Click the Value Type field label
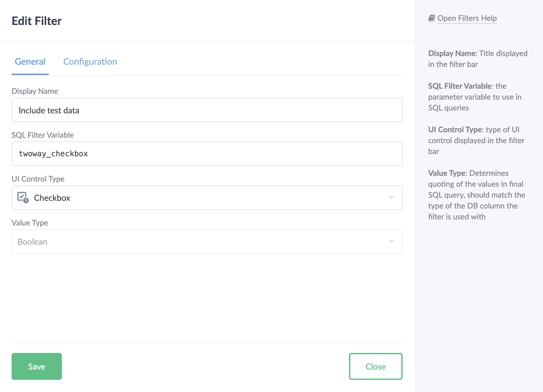 [30, 223]
